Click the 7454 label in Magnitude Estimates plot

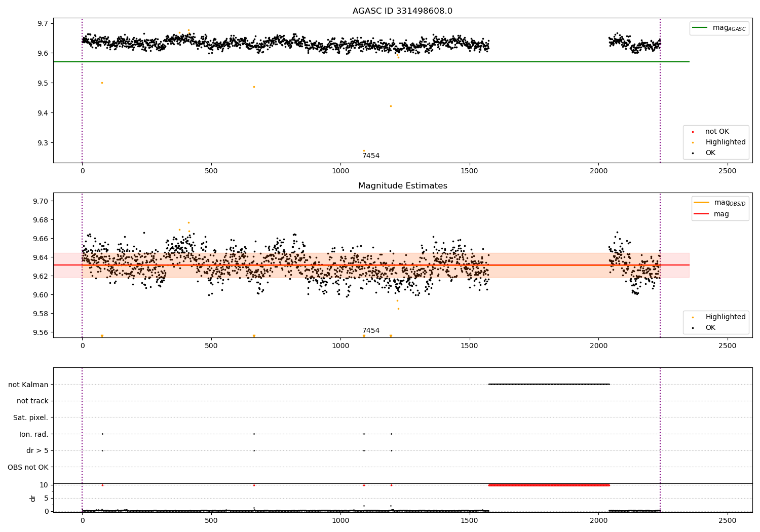pos(371,331)
